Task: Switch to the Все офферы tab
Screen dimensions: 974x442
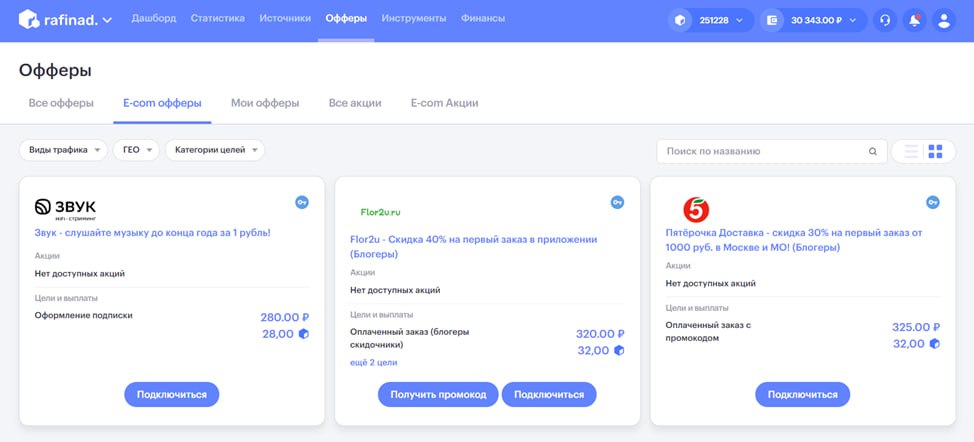Action: [x=61, y=103]
